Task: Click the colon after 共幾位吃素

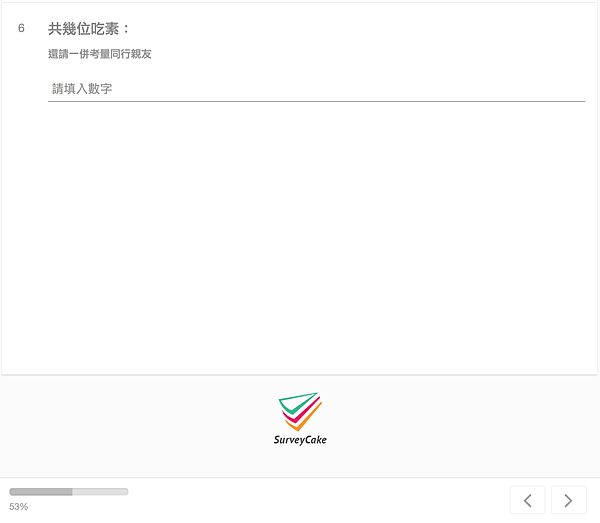Action: (126, 29)
